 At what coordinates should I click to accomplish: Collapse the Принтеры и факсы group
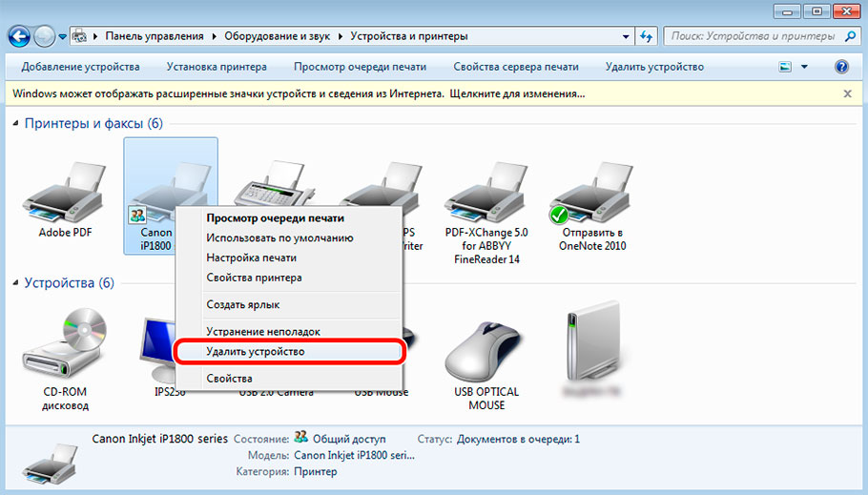pyautogui.click(x=16, y=124)
